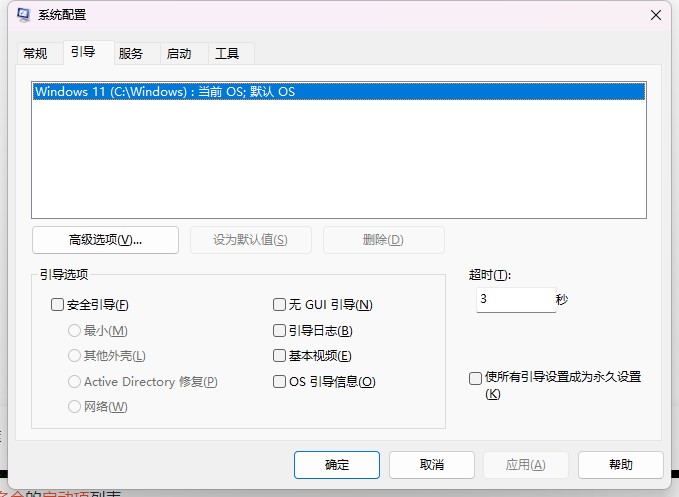Click the 取消 button

(432, 465)
